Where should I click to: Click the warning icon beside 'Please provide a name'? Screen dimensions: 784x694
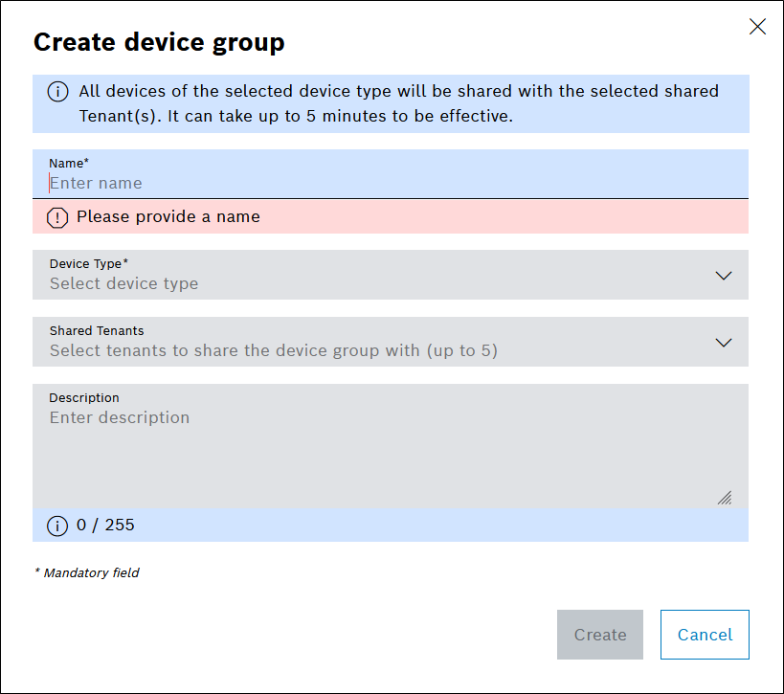pos(57,217)
